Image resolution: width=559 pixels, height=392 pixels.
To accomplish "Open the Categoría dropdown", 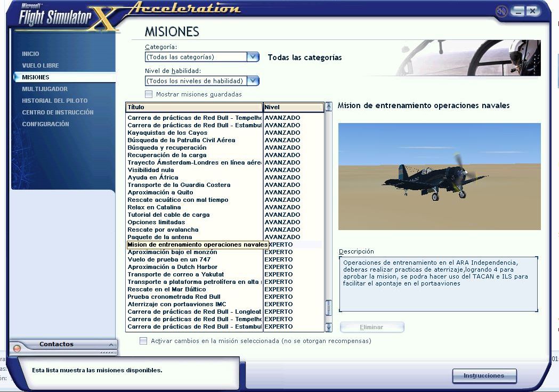I will (253, 56).
